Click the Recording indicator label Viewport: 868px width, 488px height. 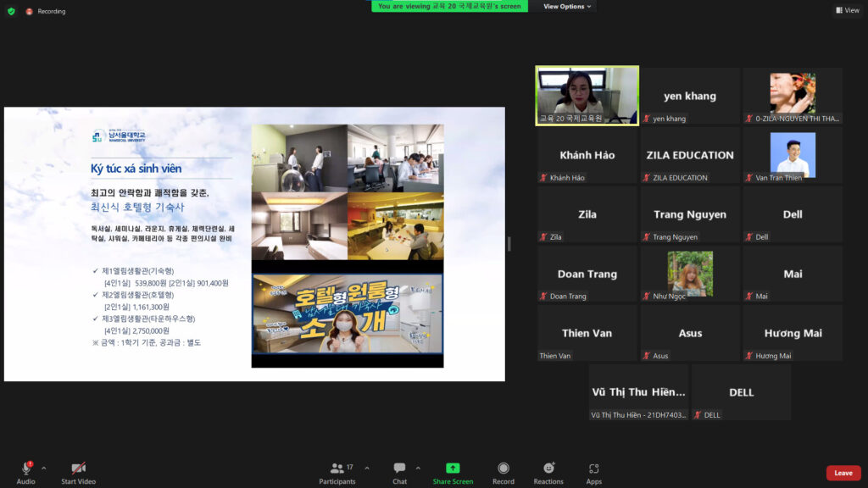point(51,11)
